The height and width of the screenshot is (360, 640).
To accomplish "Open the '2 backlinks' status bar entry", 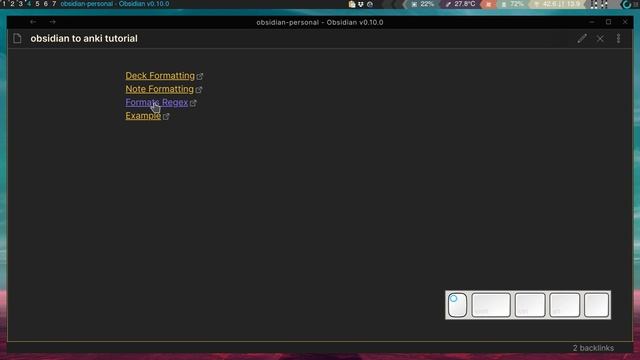I will (593, 348).
